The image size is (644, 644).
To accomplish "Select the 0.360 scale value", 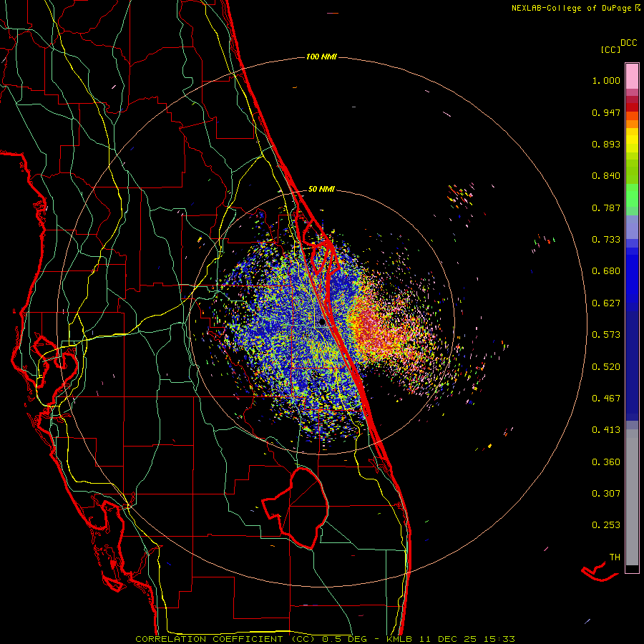I will 606,462.
